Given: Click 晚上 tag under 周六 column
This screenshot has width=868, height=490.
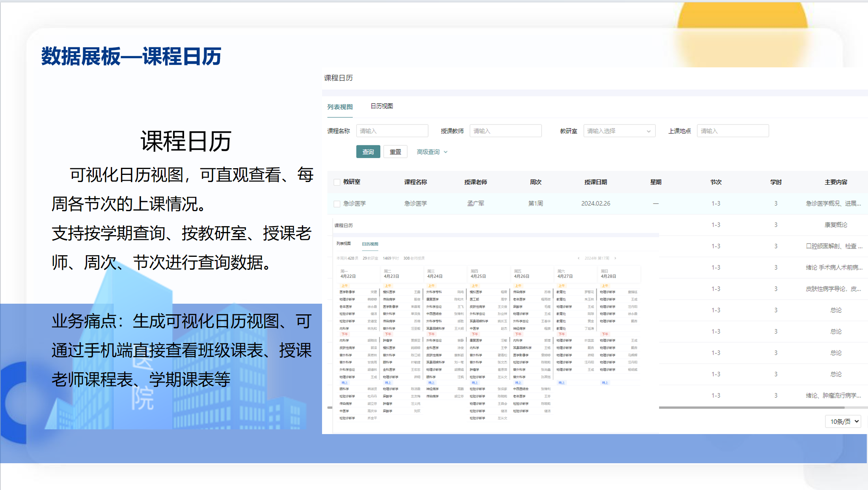Looking at the screenshot, I should [561, 382].
